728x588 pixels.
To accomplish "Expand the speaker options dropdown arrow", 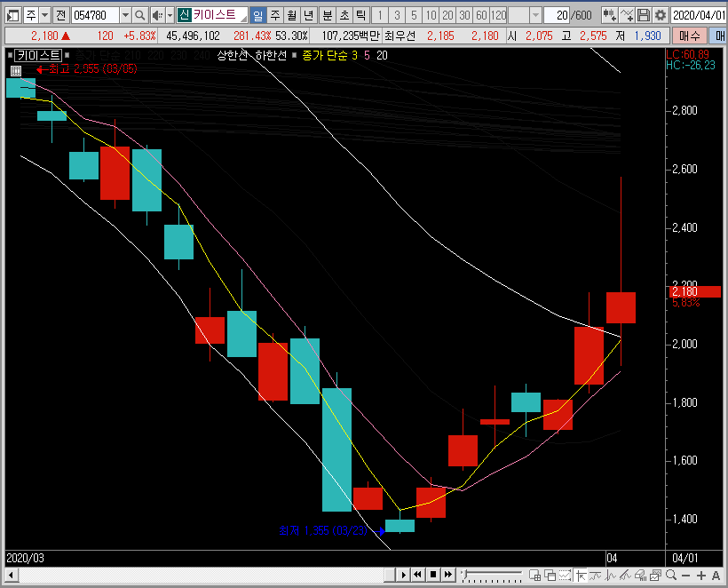I will [170, 15].
